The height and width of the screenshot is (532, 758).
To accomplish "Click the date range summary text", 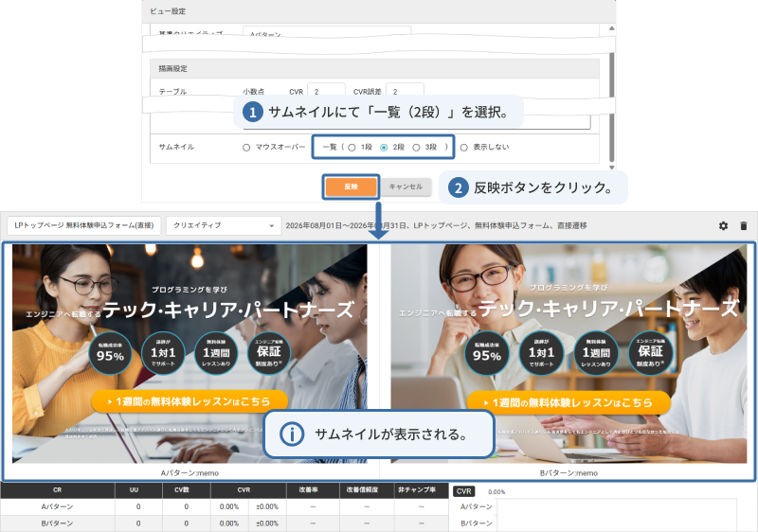I will pyautogui.click(x=436, y=225).
